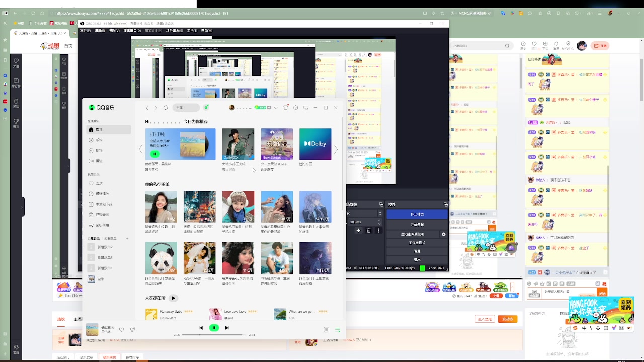Click OBS 启动虚拟摄像机 button
644x362 pixels.
click(414, 234)
